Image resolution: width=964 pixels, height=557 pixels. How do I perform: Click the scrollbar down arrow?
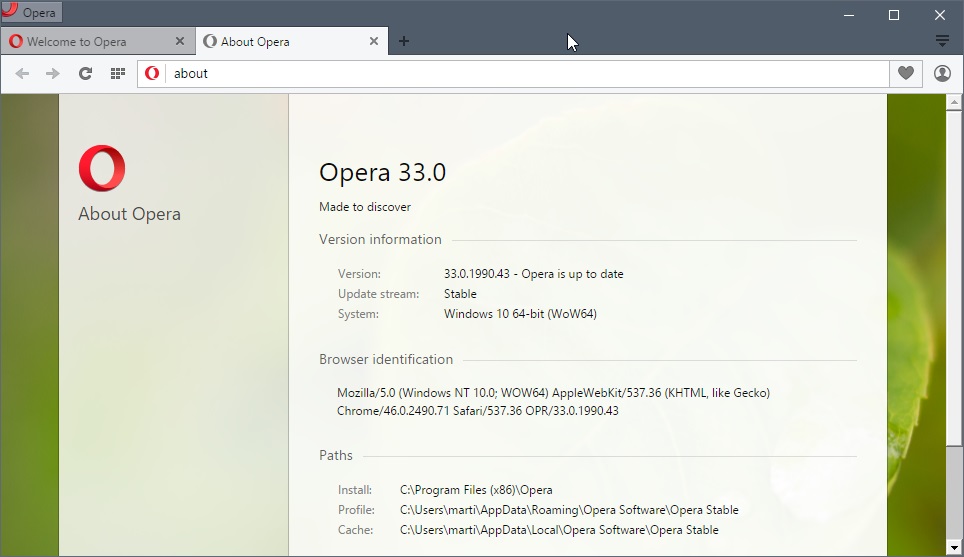(954, 548)
